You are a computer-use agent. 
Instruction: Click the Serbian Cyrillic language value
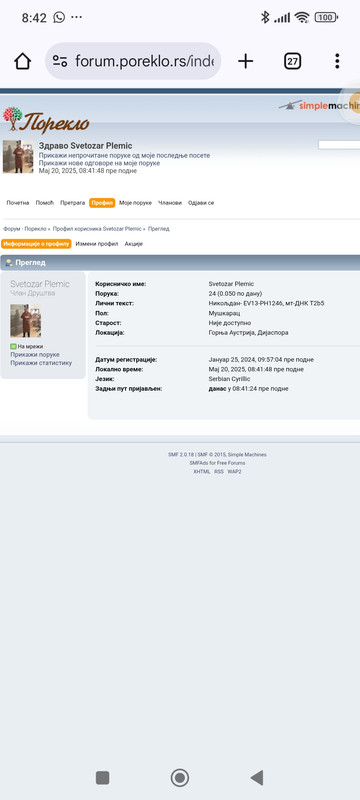pos(229,379)
